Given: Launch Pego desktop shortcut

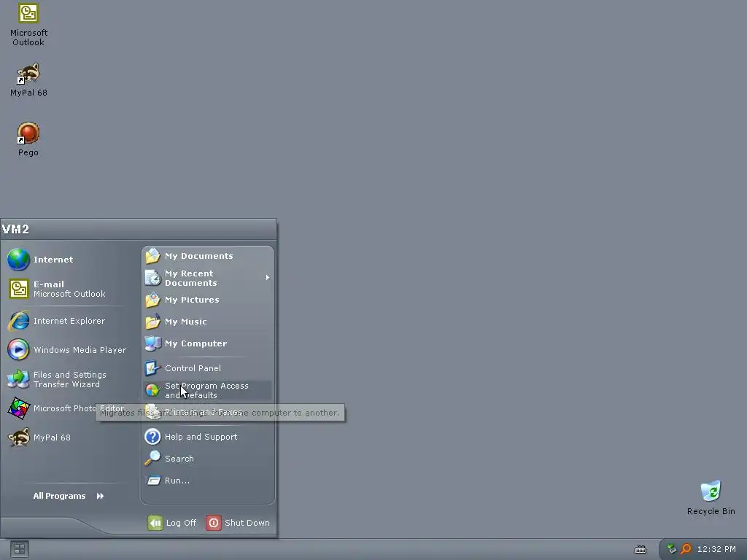Looking at the screenshot, I should point(28,139).
